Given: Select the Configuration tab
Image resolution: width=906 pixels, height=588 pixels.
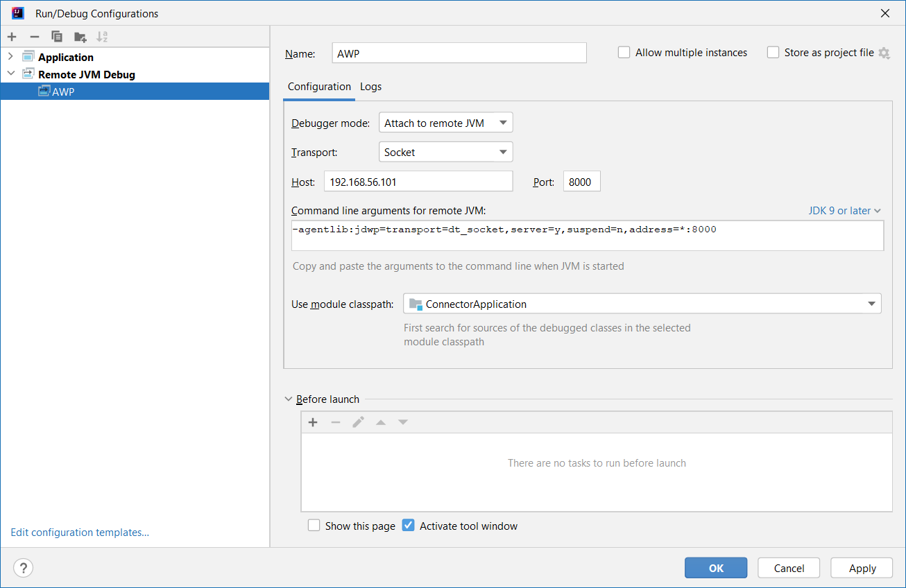Looking at the screenshot, I should (x=319, y=87).
